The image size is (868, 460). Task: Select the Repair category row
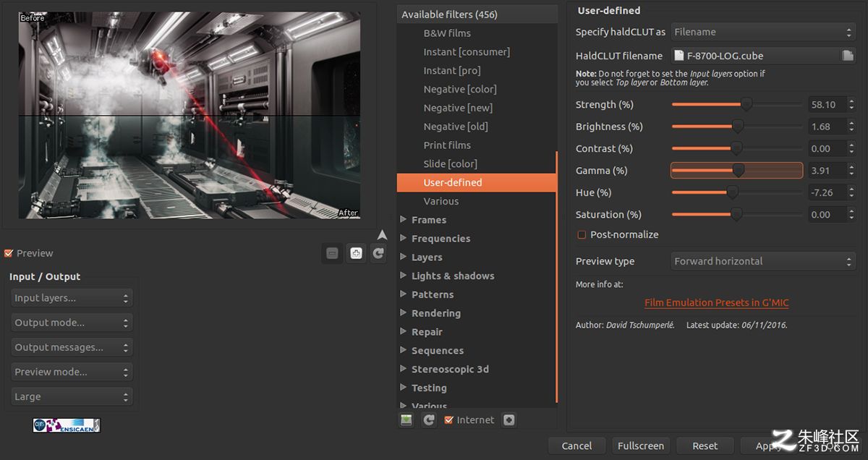[476, 332]
